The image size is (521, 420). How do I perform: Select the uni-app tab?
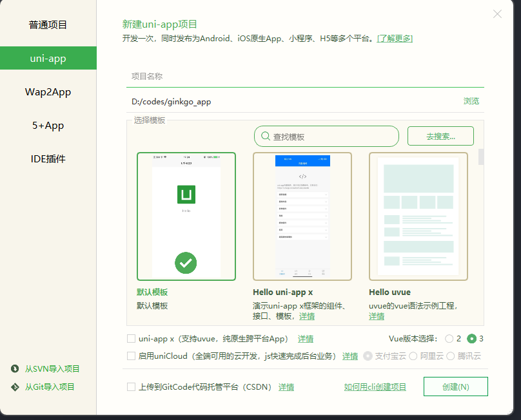pyautogui.click(x=48, y=58)
